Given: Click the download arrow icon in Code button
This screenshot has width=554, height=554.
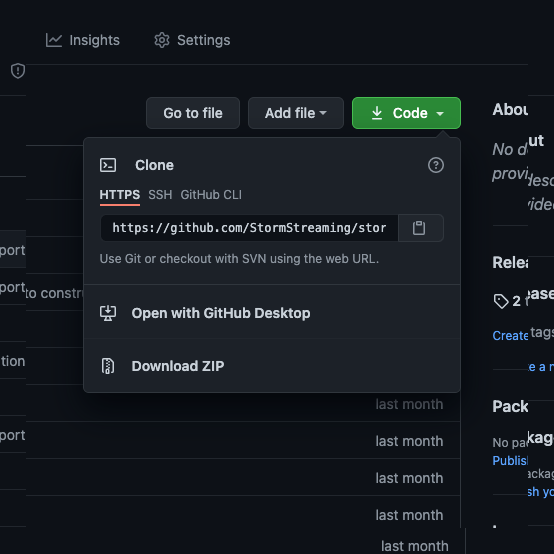Looking at the screenshot, I should coord(377,113).
